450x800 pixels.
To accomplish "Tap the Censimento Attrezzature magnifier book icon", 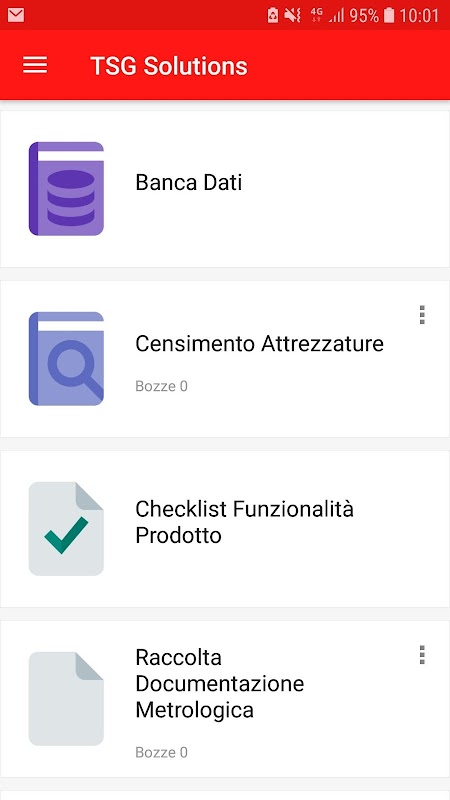I will 66,359.
